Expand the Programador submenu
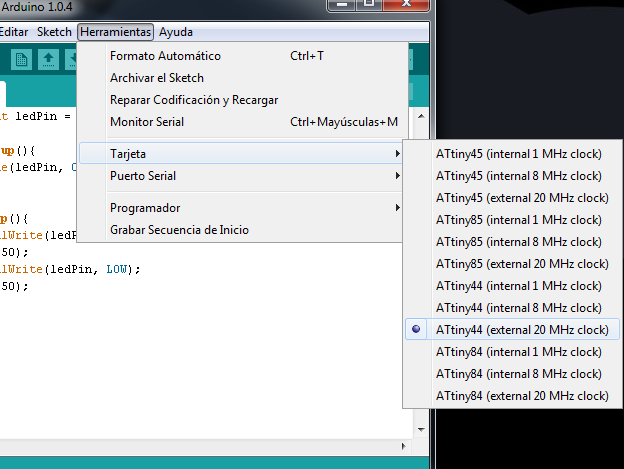This screenshot has height=469, width=624. pos(241,208)
